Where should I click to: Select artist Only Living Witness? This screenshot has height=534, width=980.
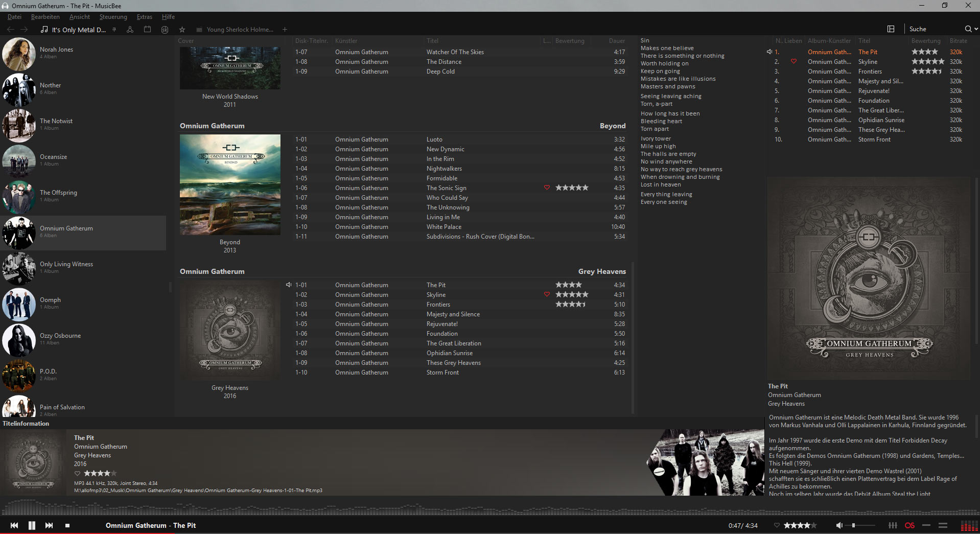[83, 268]
